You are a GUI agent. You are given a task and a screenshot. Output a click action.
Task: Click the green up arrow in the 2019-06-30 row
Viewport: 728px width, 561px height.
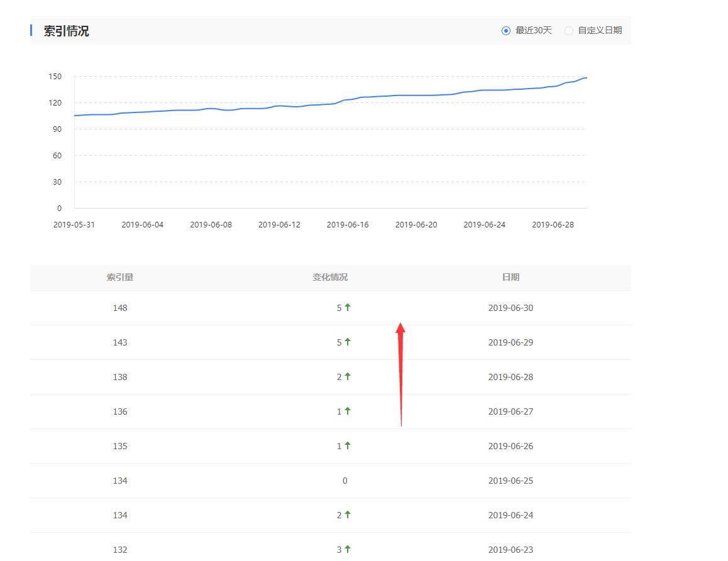pyautogui.click(x=348, y=307)
